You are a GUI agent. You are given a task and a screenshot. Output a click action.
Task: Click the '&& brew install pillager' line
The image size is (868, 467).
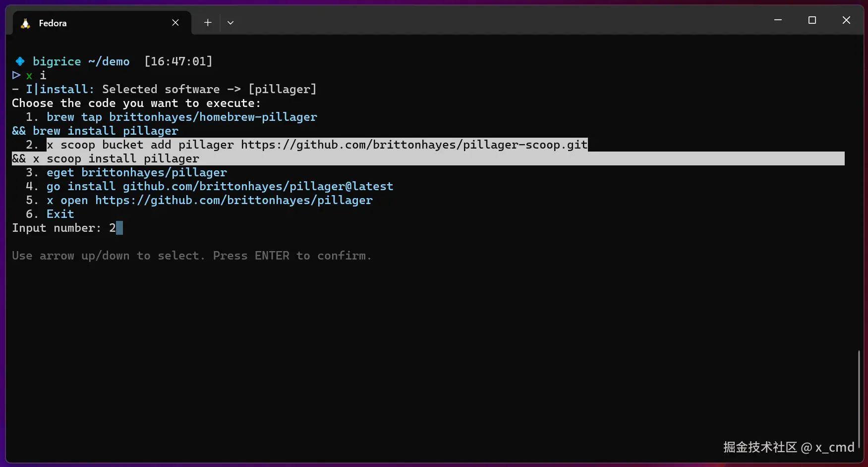coord(95,131)
